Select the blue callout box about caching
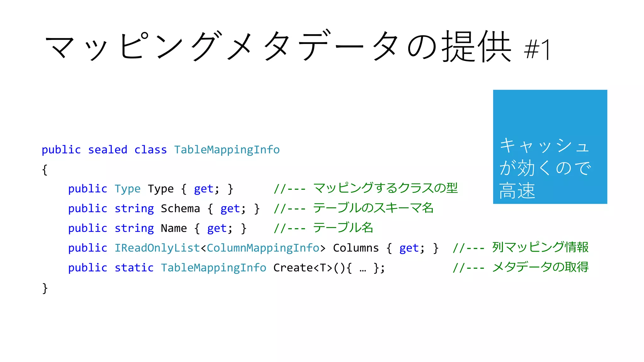Image resolution: width=644 pixels, height=362 pixels. click(550, 147)
